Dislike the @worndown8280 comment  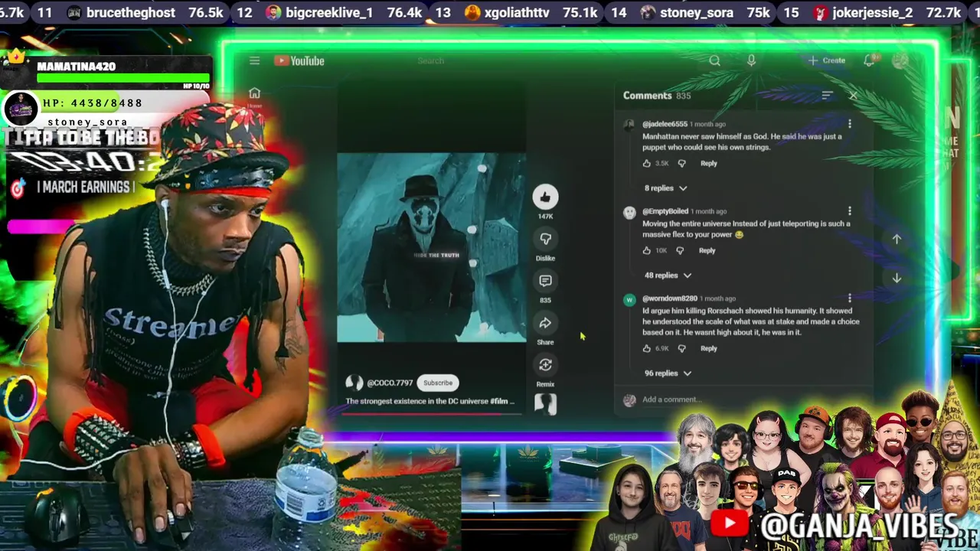[682, 348]
